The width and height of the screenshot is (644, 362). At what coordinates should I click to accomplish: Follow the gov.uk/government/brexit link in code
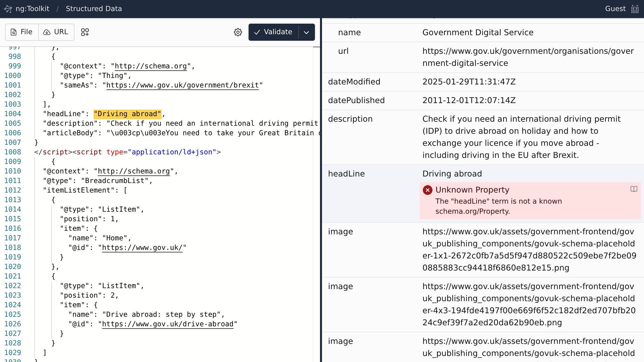[x=182, y=85]
